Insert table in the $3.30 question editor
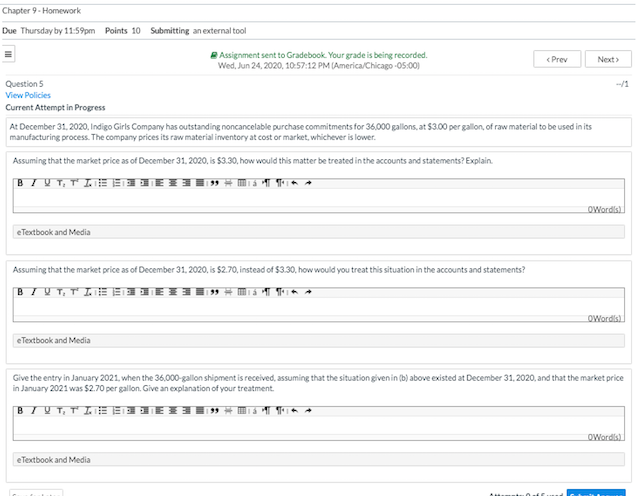The width and height of the screenshot is (636, 496). click(x=242, y=183)
